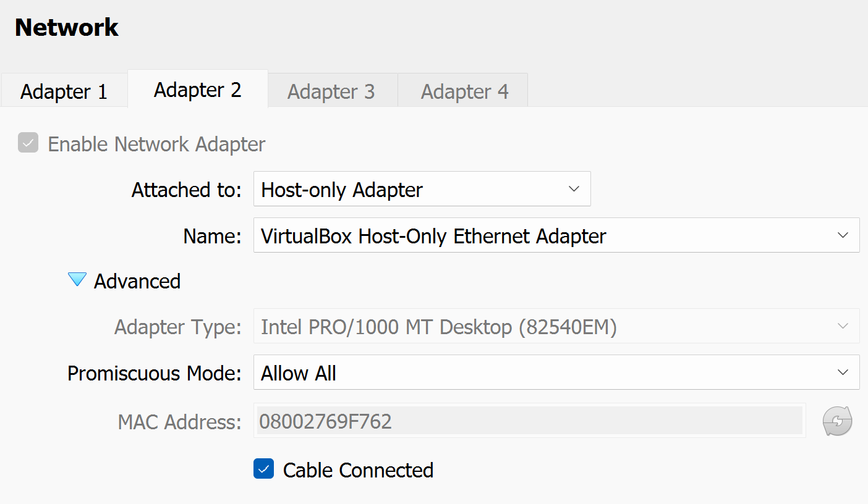The width and height of the screenshot is (868, 504).
Task: Switch to the Adapter 3 tab
Action: pos(331,91)
